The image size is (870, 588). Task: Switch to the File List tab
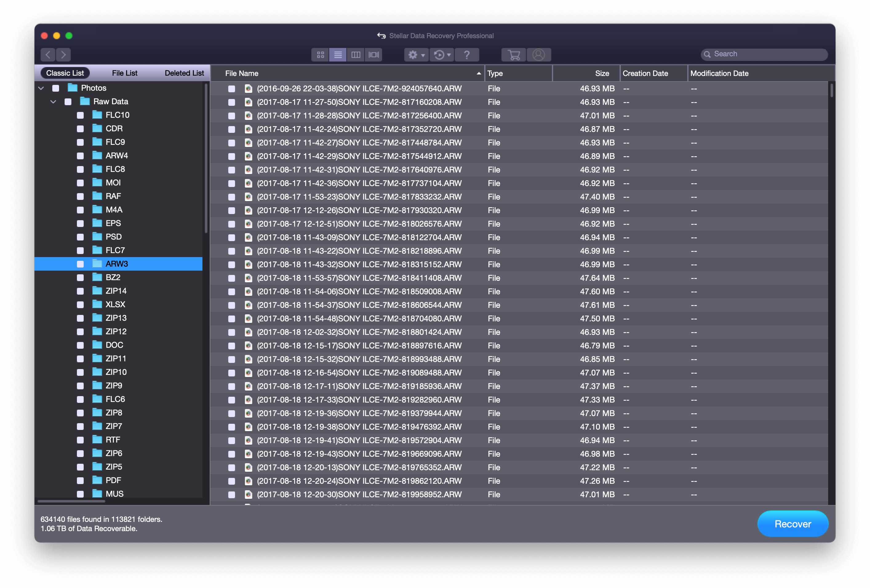(x=125, y=73)
